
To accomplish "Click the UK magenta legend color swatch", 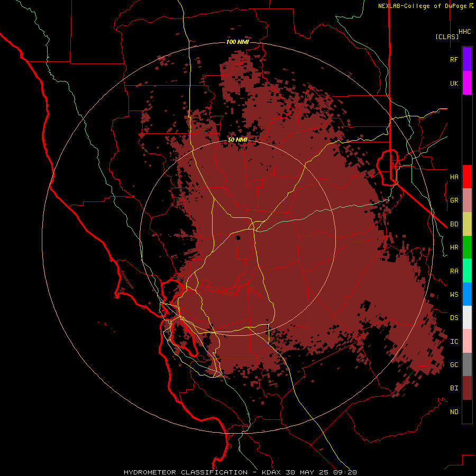I will click(x=467, y=83).
